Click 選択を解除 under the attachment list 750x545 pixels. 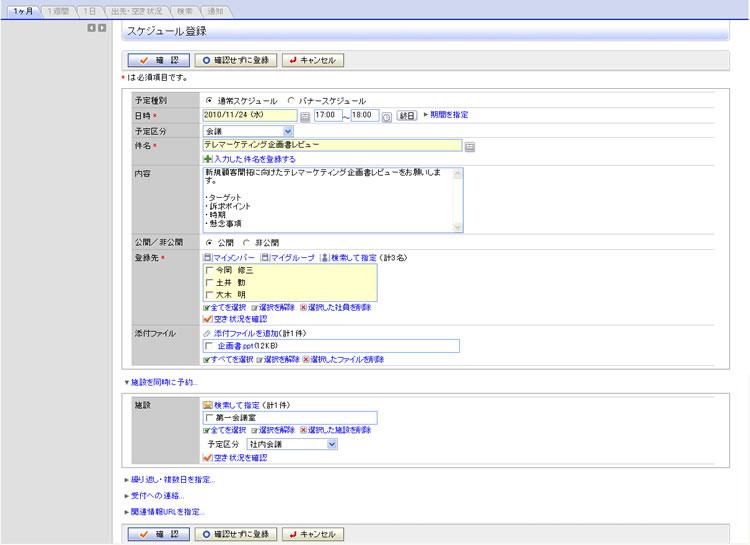click(281, 359)
